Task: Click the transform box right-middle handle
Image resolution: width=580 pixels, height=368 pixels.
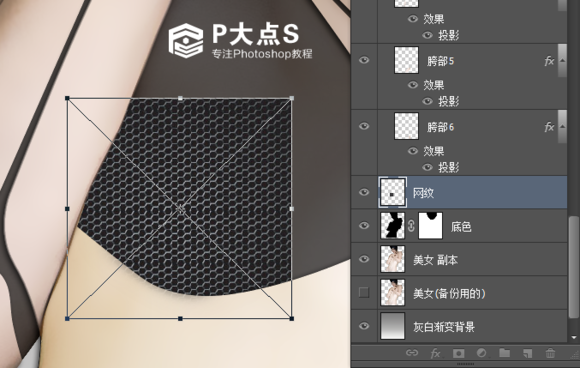Action: tap(292, 209)
